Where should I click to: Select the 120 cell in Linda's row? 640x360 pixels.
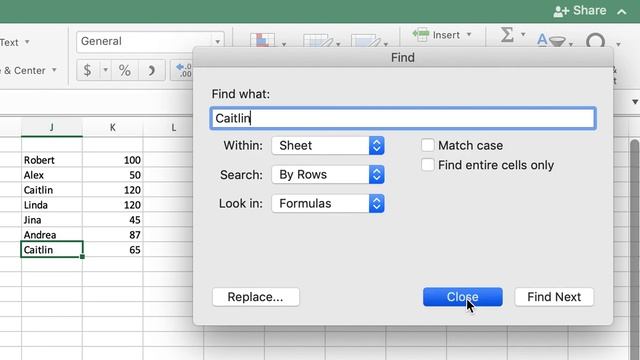(x=113, y=205)
